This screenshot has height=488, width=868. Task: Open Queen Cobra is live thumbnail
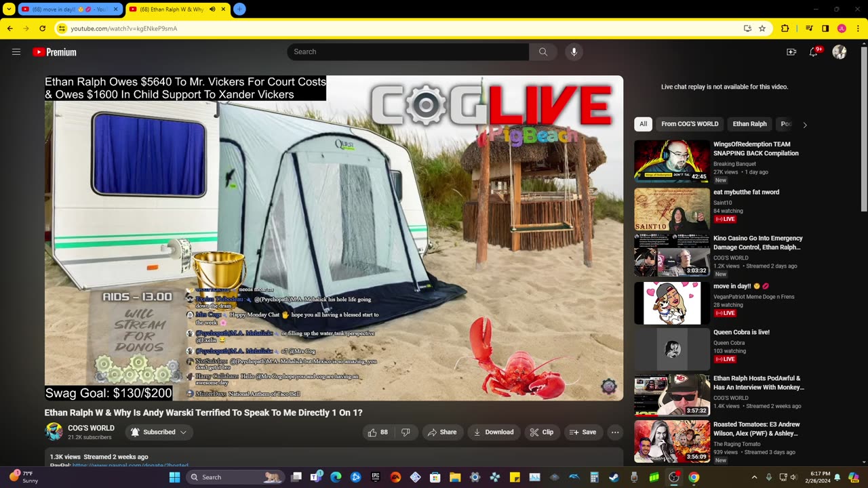pyautogui.click(x=672, y=350)
